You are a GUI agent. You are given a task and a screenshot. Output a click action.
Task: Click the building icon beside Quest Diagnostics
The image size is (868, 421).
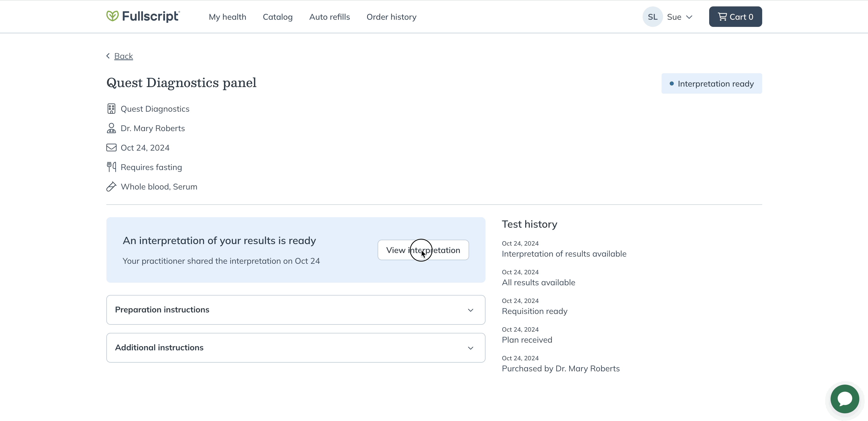click(x=111, y=109)
